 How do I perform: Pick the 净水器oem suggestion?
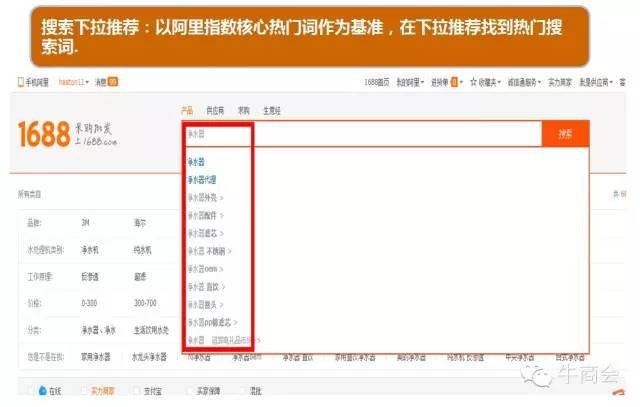(x=202, y=269)
